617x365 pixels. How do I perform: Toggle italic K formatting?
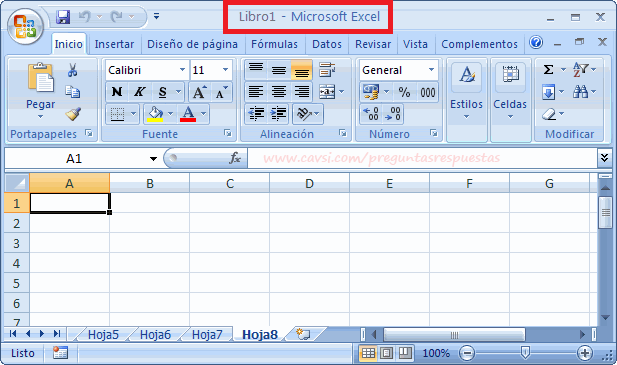139,92
